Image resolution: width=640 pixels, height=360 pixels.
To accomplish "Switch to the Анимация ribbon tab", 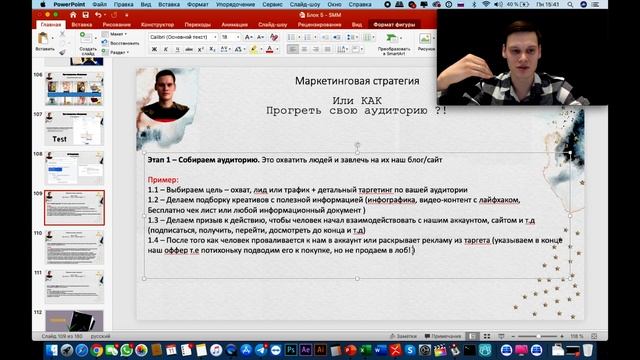I will click(234, 24).
